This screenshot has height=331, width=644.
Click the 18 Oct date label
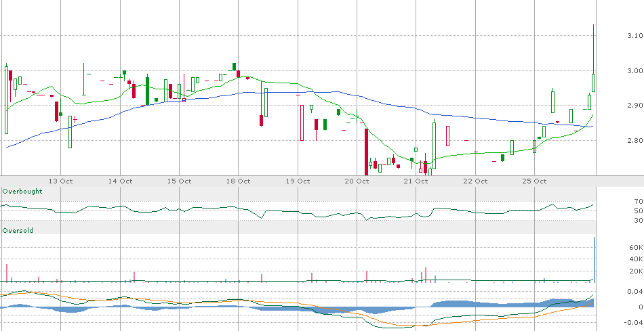pos(239,181)
